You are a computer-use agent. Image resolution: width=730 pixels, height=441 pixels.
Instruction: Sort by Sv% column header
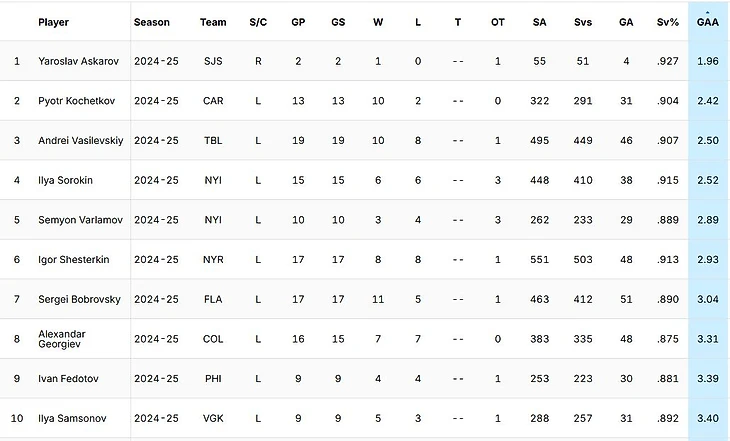pyautogui.click(x=668, y=22)
